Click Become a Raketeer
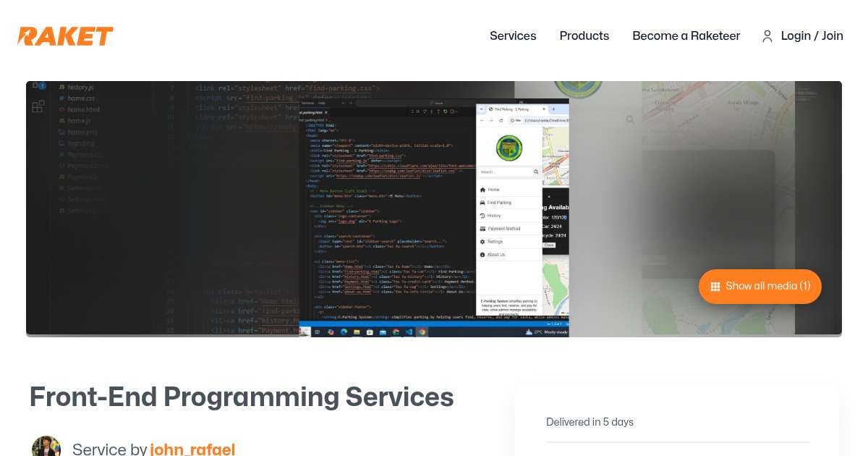Image resolution: width=868 pixels, height=456 pixels. pyautogui.click(x=686, y=36)
